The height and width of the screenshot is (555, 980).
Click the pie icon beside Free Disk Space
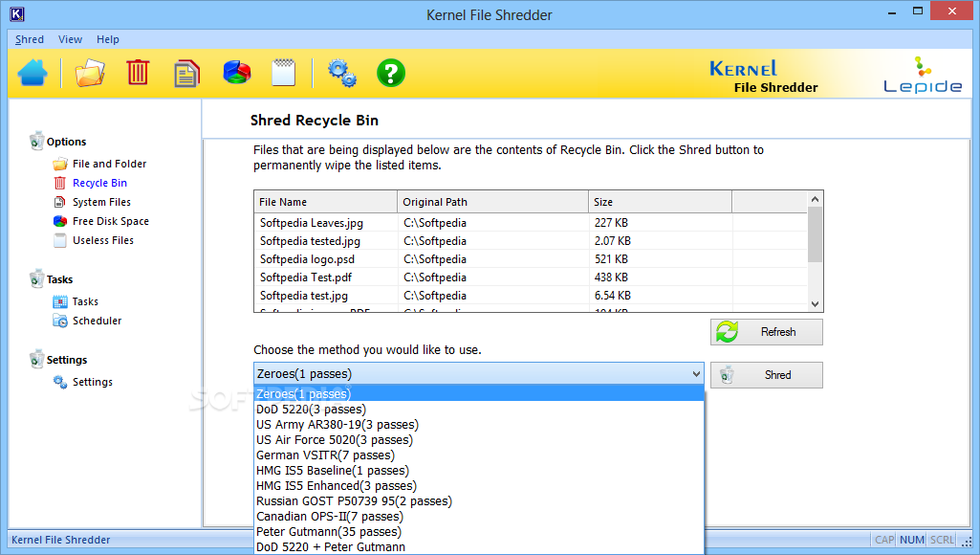(x=60, y=221)
